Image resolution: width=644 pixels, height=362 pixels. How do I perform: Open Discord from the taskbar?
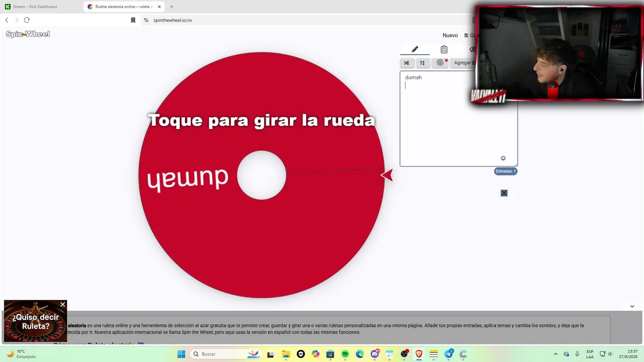(375, 354)
